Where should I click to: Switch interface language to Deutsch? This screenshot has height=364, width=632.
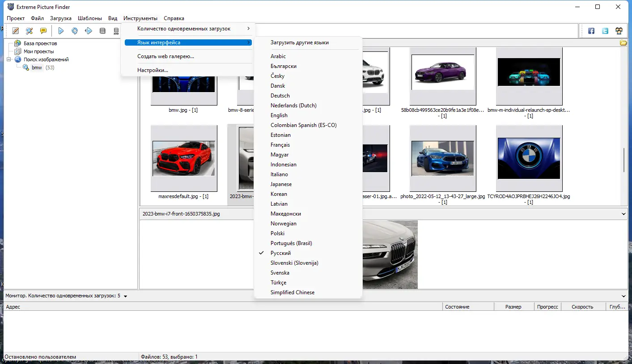click(x=280, y=96)
